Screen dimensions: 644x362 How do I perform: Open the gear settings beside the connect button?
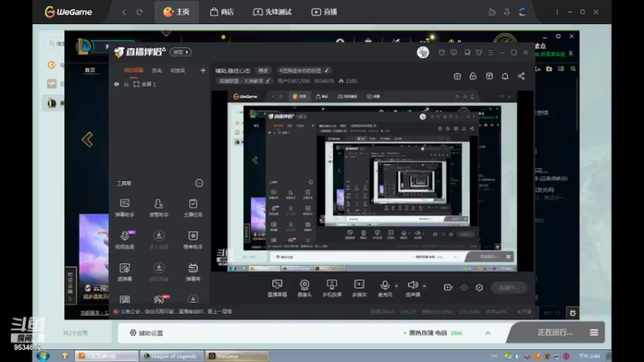tap(479, 288)
